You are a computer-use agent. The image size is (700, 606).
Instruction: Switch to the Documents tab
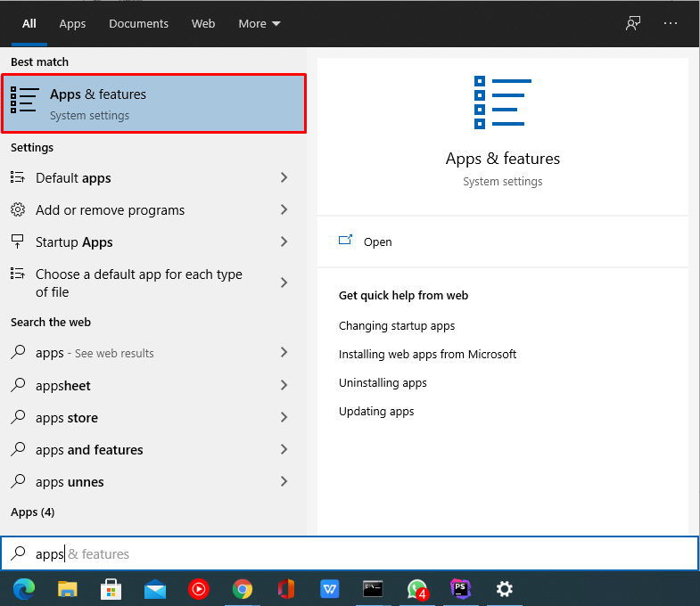(138, 24)
